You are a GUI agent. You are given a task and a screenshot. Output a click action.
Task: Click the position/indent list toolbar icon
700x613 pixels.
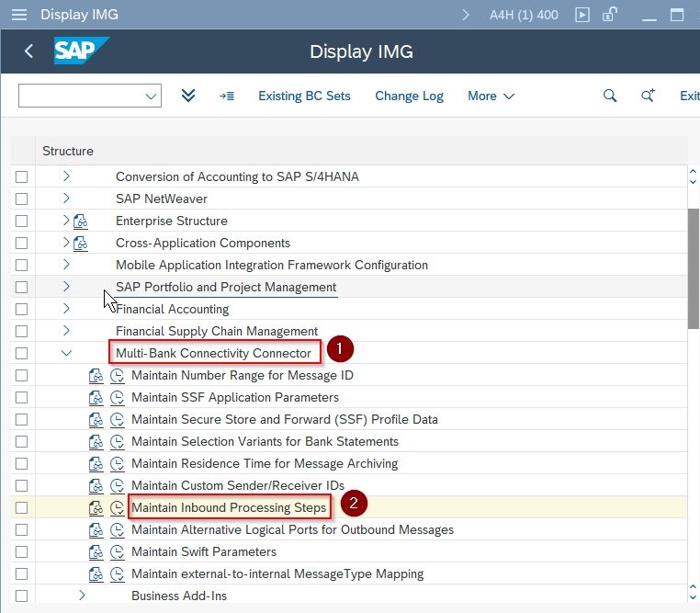(227, 96)
